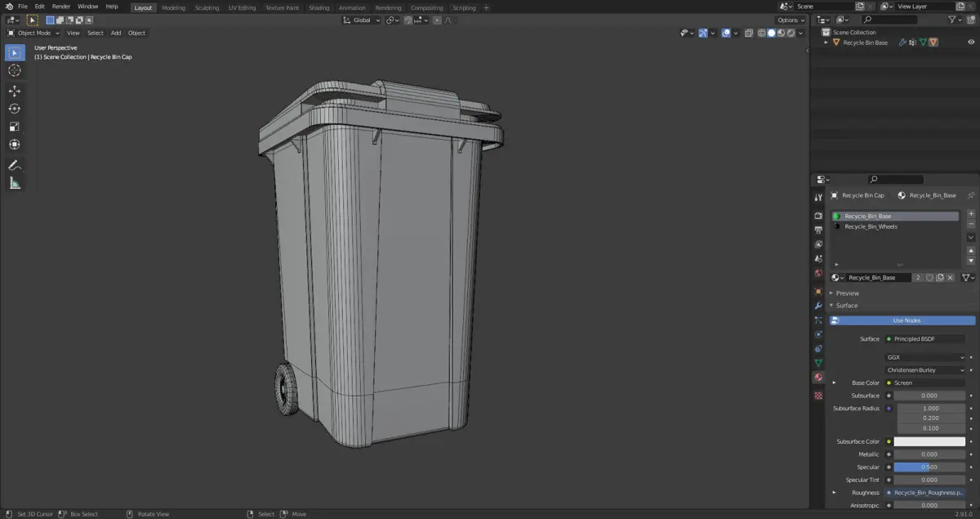Viewport: 980px width, 519px height.
Task: Open the Texture properties checkerboard tab
Action: coord(818,396)
